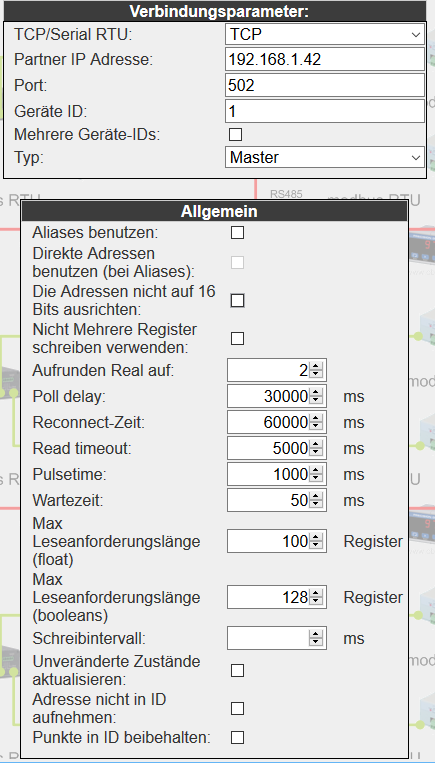Click the Partner IP Adresse field
Viewport: 435px width, 763px height.
pos(325,60)
